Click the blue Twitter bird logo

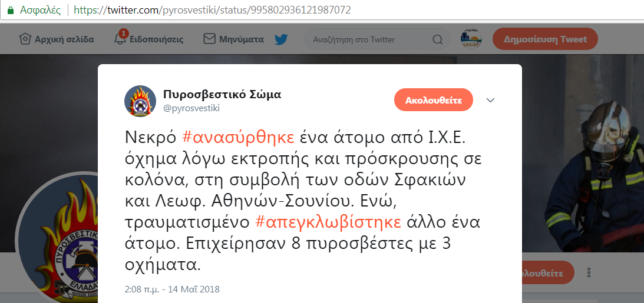(281, 39)
